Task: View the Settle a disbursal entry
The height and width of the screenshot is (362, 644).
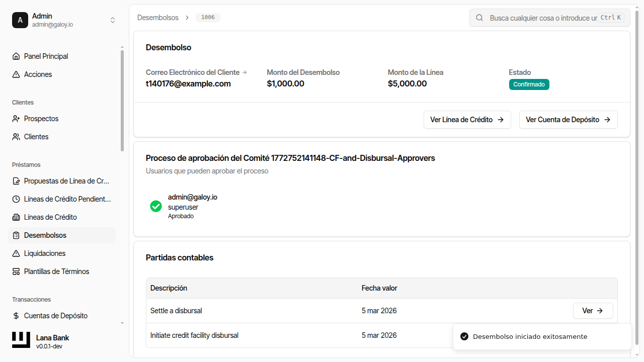Action: (593, 311)
